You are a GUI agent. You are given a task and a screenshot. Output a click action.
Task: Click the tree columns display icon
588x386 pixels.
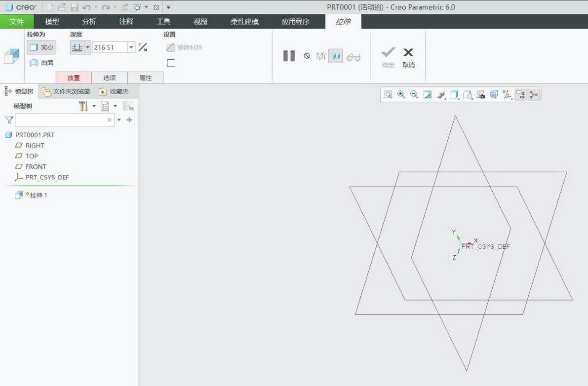click(x=128, y=106)
